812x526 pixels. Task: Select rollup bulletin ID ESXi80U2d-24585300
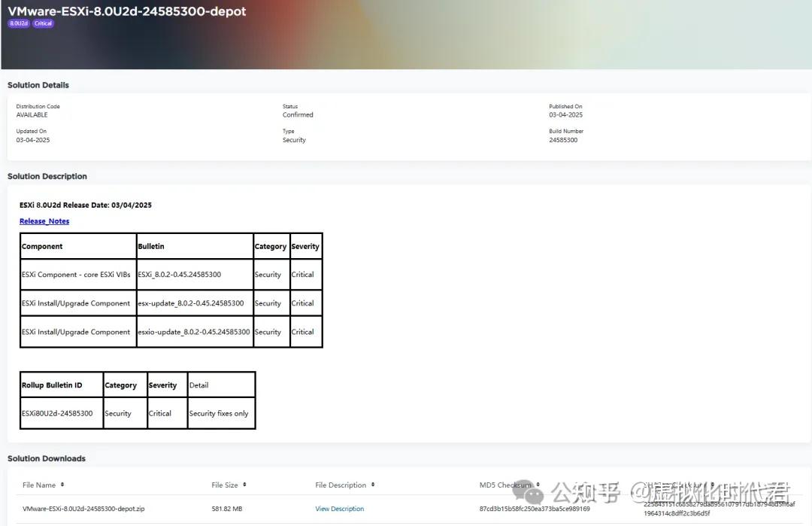(62, 414)
